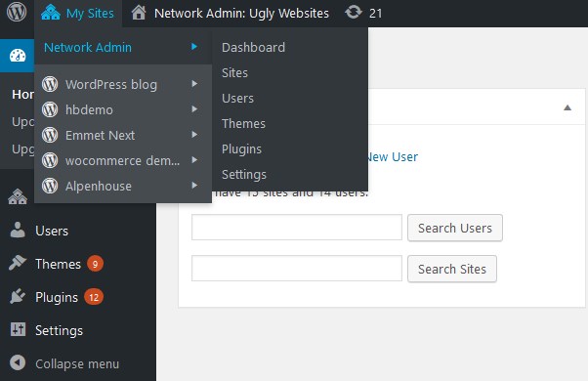The width and height of the screenshot is (588, 381).
Task: Expand the wocommerce demo submenu arrow
Action: 194,160
